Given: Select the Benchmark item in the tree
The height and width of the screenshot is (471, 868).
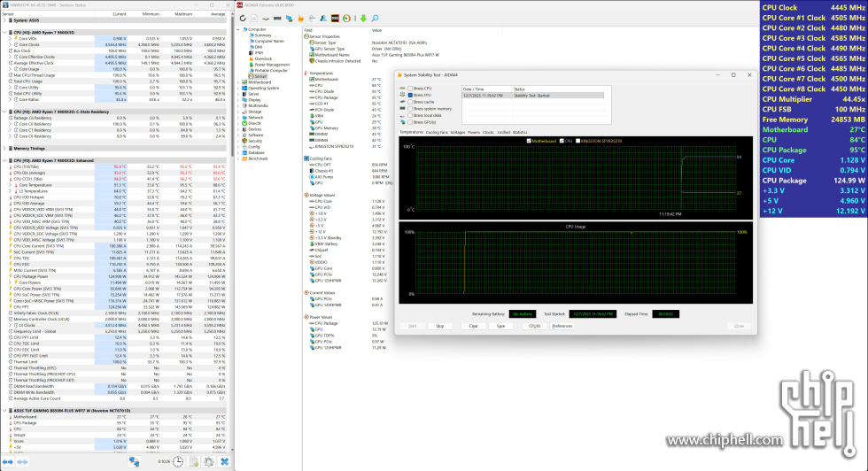Looking at the screenshot, I should point(258,158).
